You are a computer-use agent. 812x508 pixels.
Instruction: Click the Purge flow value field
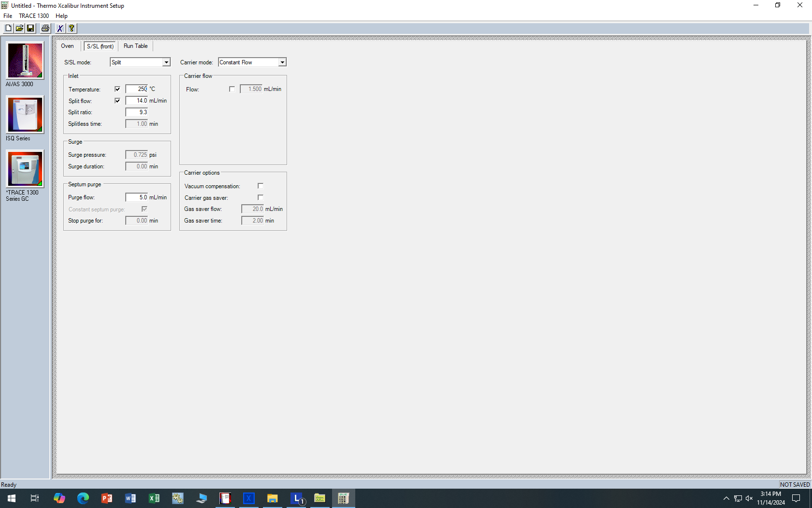coord(136,197)
